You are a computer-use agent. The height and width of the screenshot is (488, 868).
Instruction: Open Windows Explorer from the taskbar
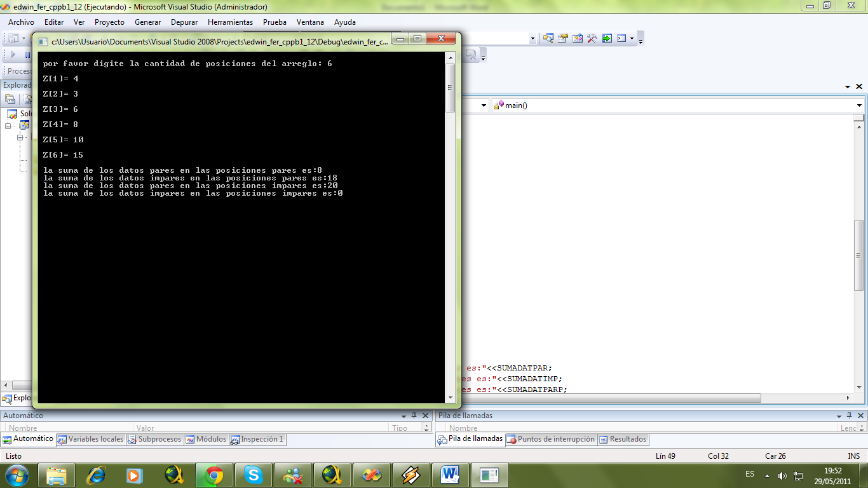(x=57, y=475)
